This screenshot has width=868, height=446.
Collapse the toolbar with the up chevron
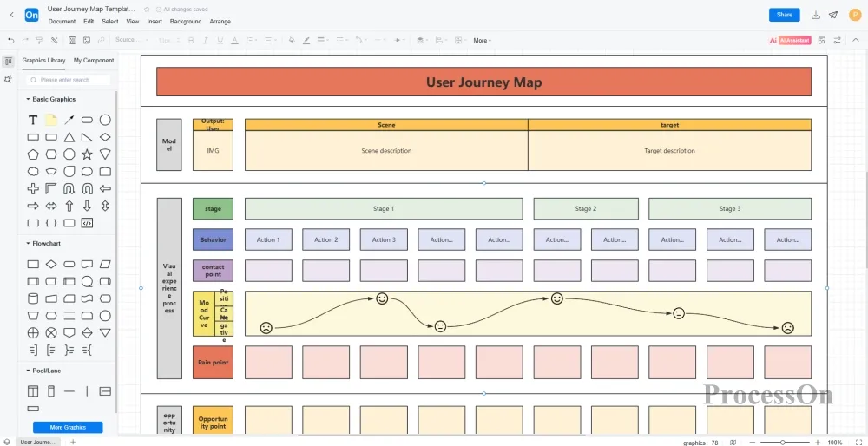[855, 40]
